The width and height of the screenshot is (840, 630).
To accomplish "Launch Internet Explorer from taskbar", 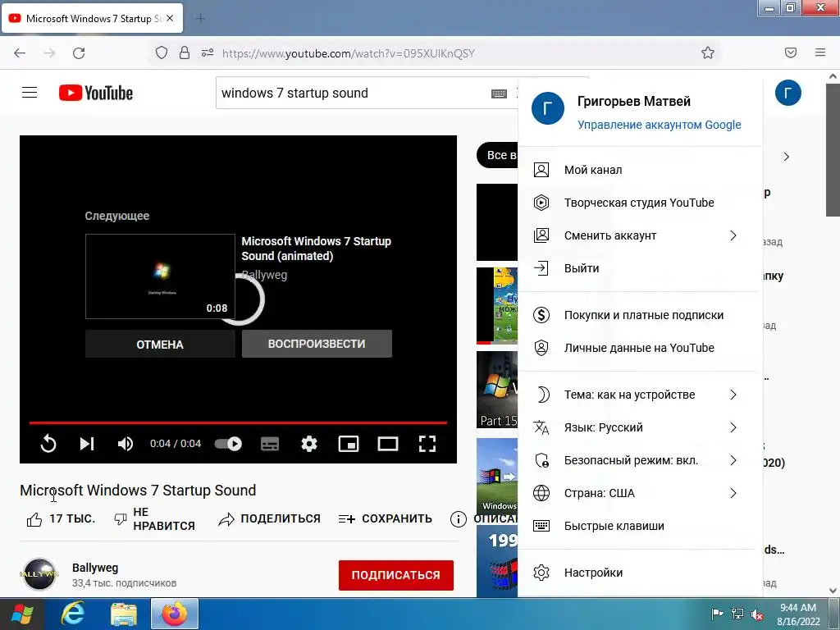I will coord(72,614).
